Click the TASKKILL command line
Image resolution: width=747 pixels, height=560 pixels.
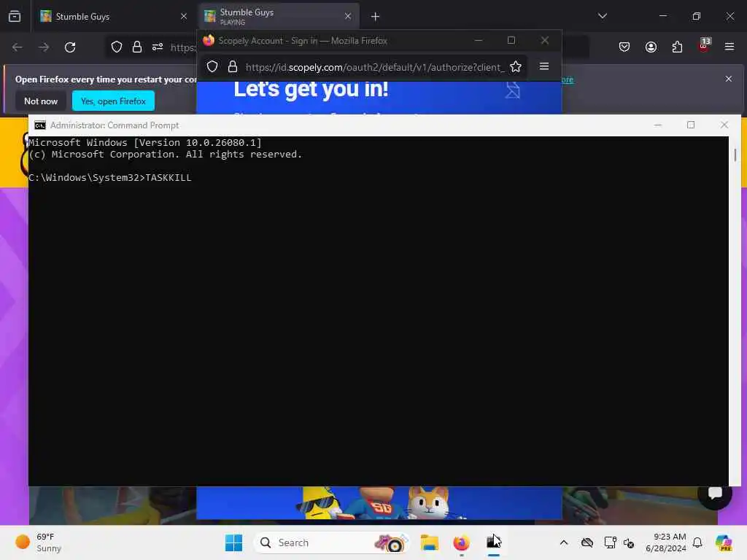point(110,178)
